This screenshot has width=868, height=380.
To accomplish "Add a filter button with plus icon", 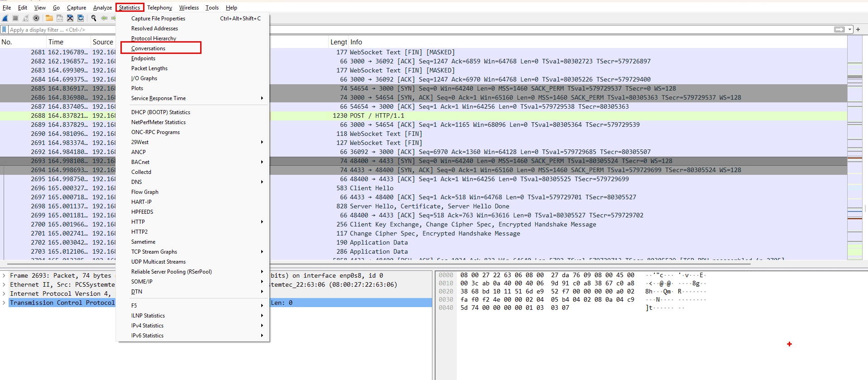I will point(858,29).
